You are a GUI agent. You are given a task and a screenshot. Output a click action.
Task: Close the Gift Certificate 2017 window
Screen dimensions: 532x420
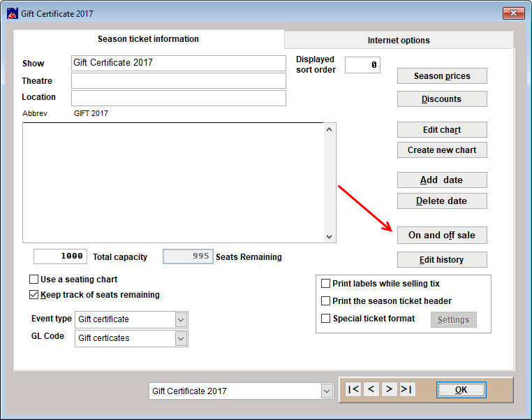pyautogui.click(x=513, y=13)
